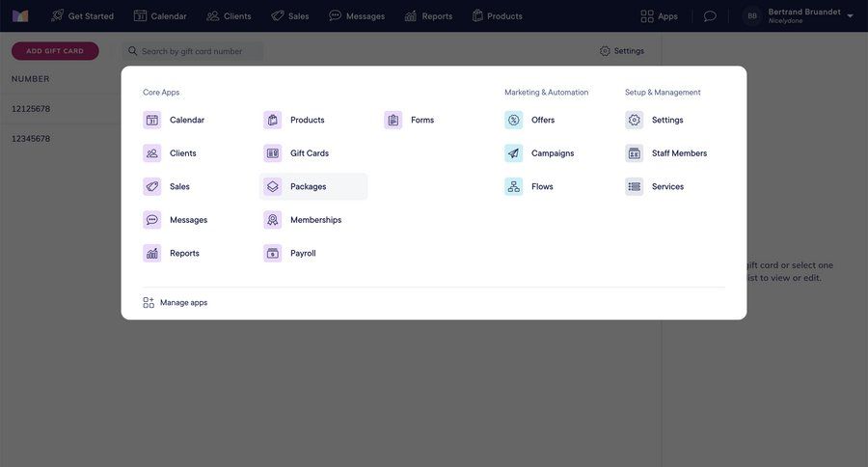
Task: Open the Flows diagram icon
Action: point(514,186)
